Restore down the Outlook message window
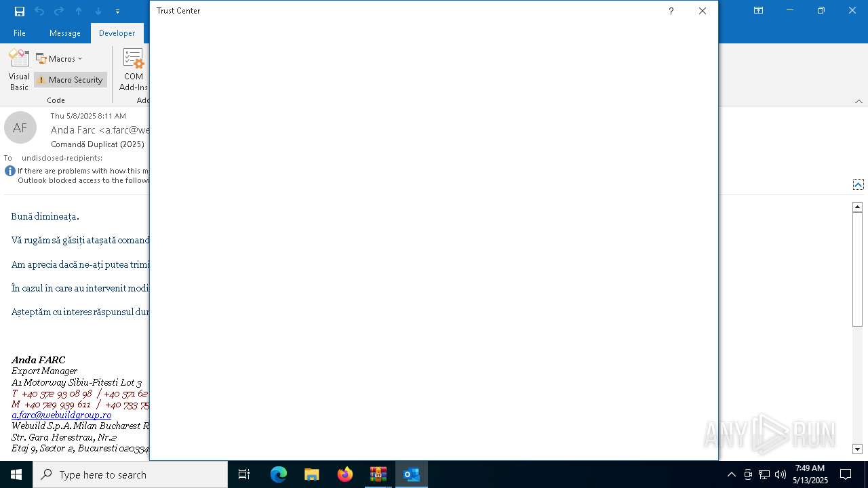 821,10
